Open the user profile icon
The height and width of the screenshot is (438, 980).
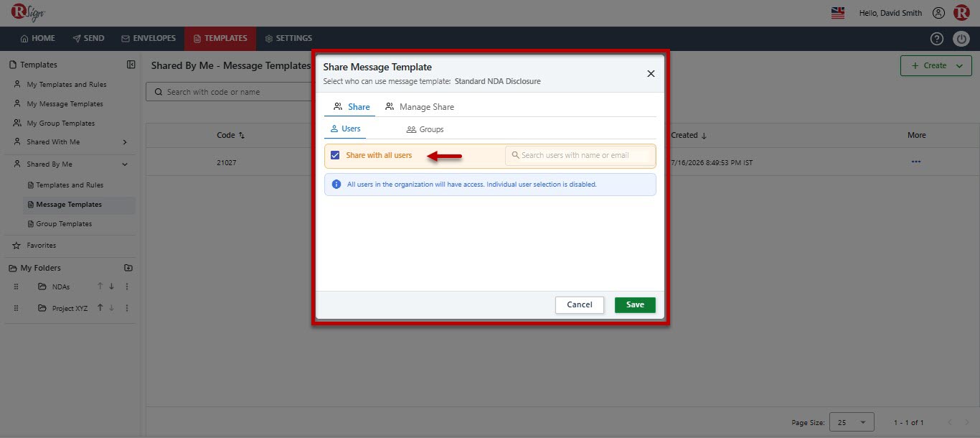coord(938,13)
